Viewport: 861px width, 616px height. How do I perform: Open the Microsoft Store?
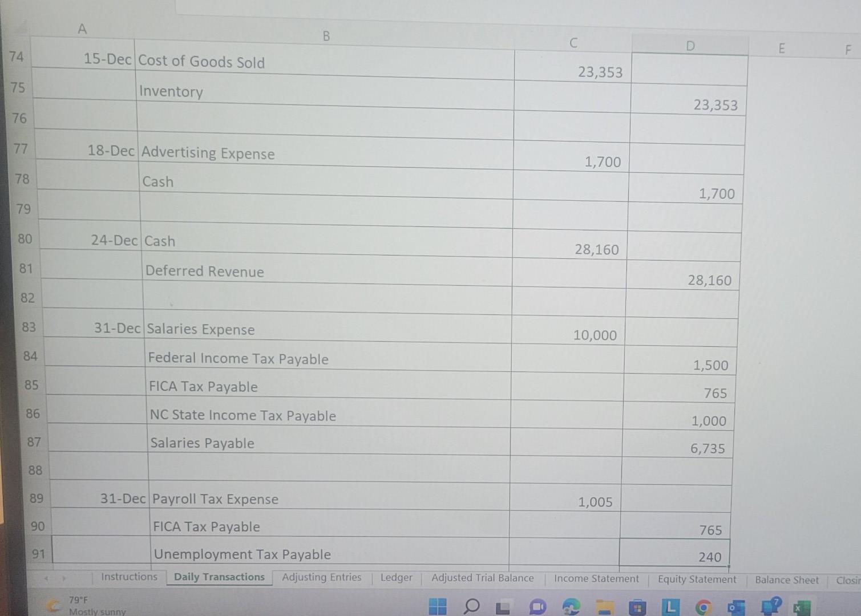[636, 607]
